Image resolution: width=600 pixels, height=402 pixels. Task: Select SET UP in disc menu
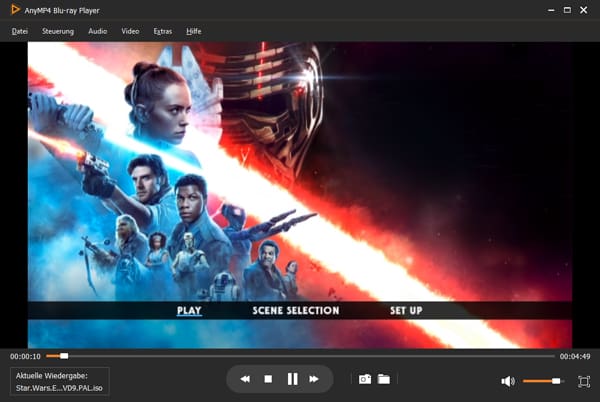[x=406, y=311]
